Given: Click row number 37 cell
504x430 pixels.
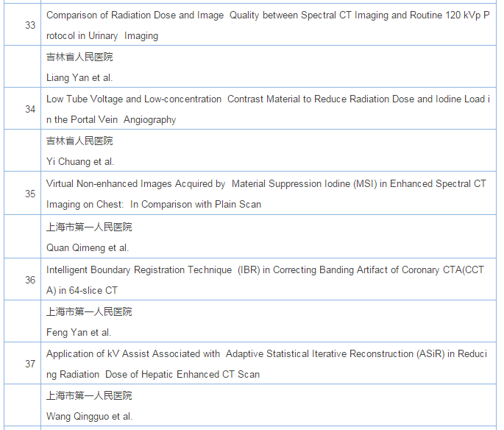Looking at the screenshot, I should (30, 364).
